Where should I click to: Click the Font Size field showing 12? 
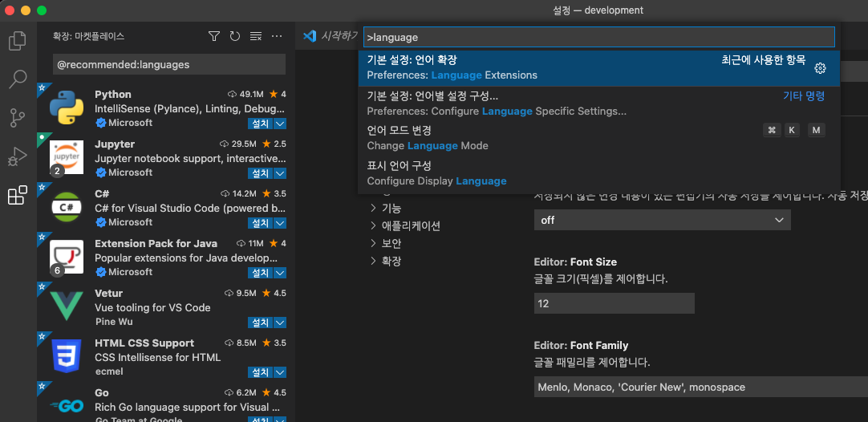click(x=614, y=303)
